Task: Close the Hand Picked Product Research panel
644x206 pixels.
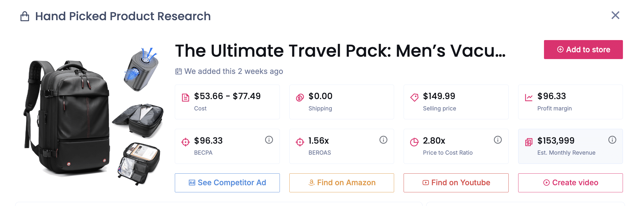Action: [x=616, y=15]
